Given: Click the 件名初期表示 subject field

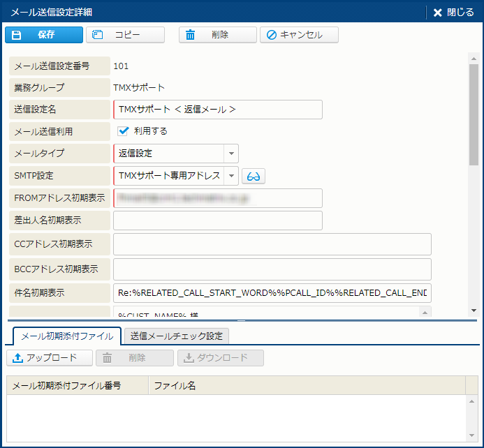Looking at the screenshot, I should point(272,293).
